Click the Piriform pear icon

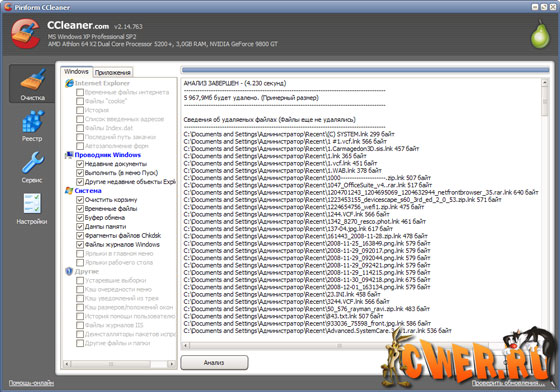pos(540,34)
